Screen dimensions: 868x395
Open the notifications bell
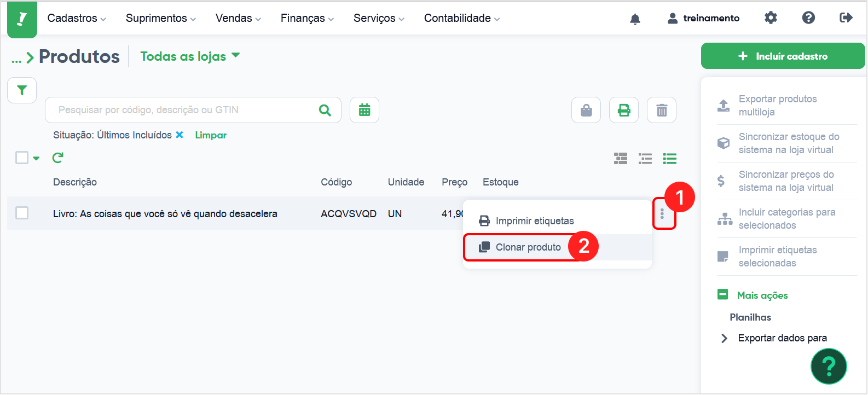pos(635,19)
